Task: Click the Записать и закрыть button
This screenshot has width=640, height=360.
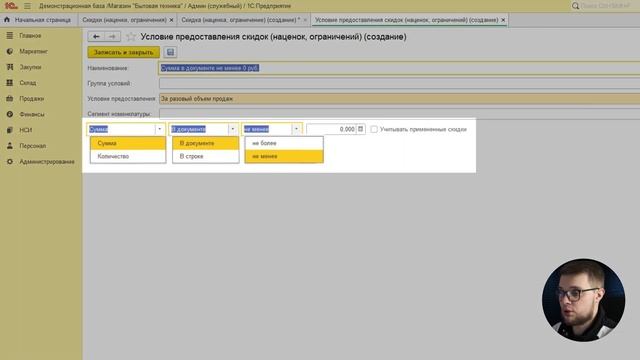Action: [123, 52]
